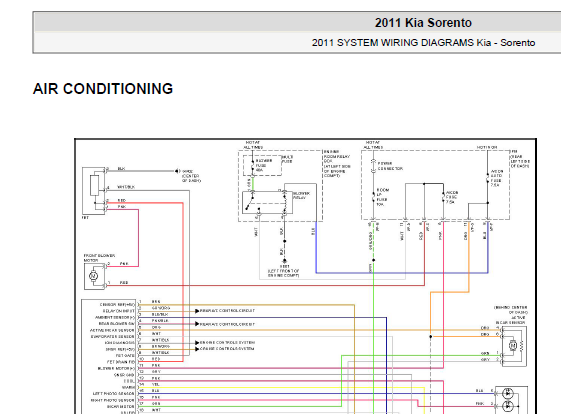Click the '(LEFT FRONT OF ENGINE COMPT)' ground label

pyautogui.click(x=283, y=273)
